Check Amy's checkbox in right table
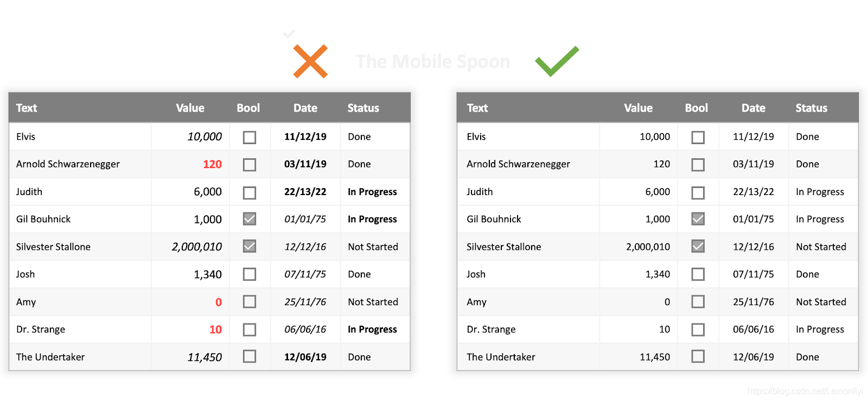868x401 pixels. tap(698, 302)
